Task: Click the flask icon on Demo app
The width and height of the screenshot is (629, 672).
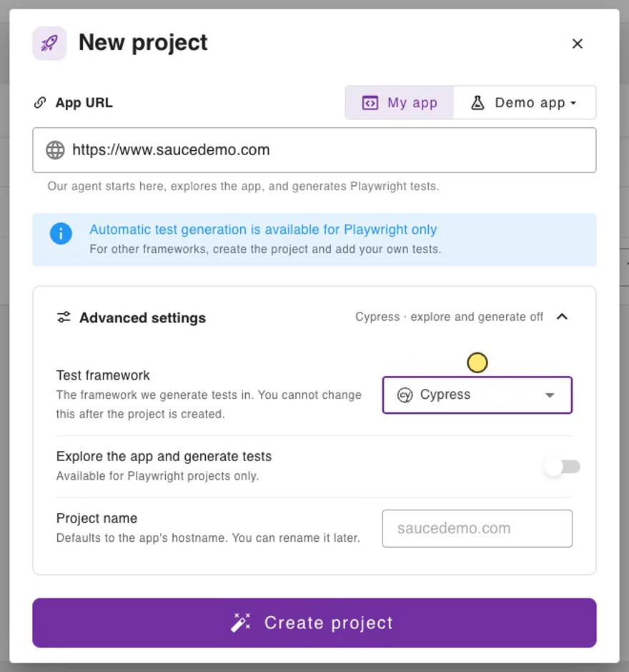Action: pyautogui.click(x=477, y=103)
